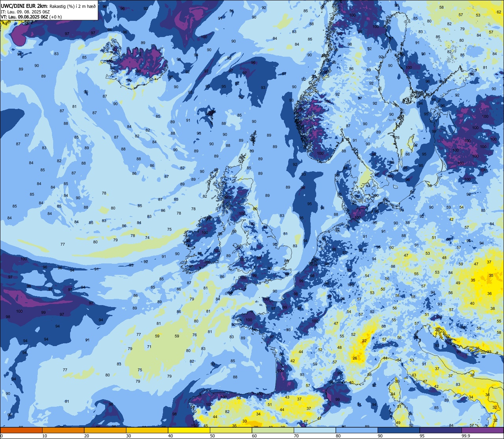Click the '50' legend scale label
This screenshot has height=439, width=504.
coord(212,436)
